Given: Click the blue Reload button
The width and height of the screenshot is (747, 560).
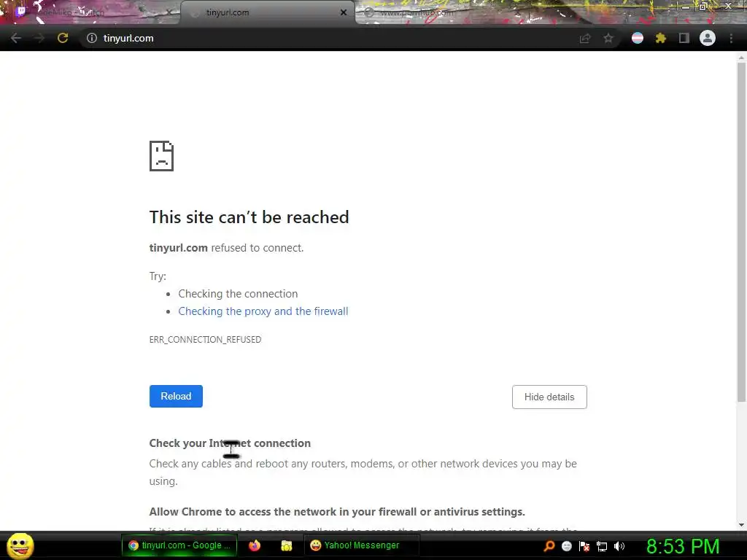Looking at the screenshot, I should click(176, 396).
